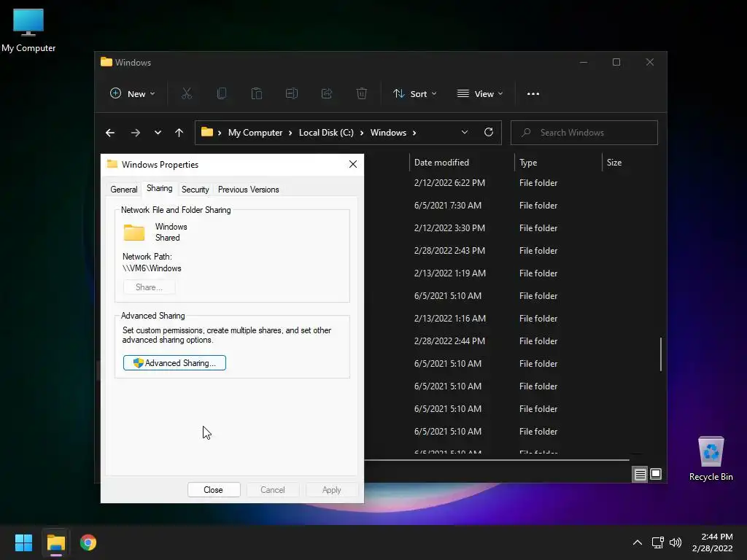
Task: Switch to large thumbnails view icon
Action: pyautogui.click(x=656, y=474)
